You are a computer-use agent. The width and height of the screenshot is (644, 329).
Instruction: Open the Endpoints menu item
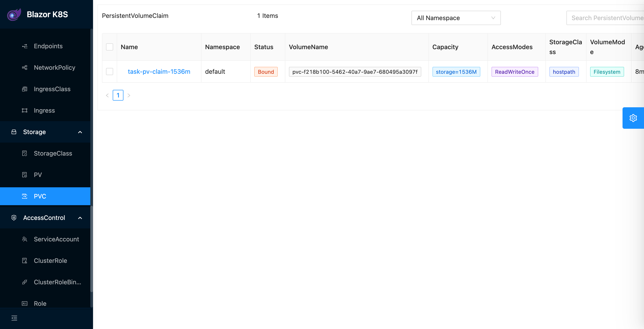tap(45, 46)
